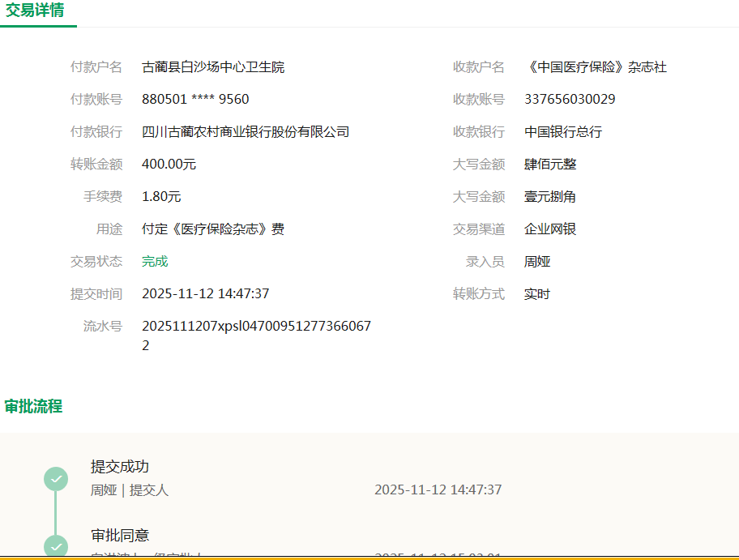Select the payee name 《中国医疗保险》杂志社
The height and width of the screenshot is (560, 739).
[x=596, y=67]
